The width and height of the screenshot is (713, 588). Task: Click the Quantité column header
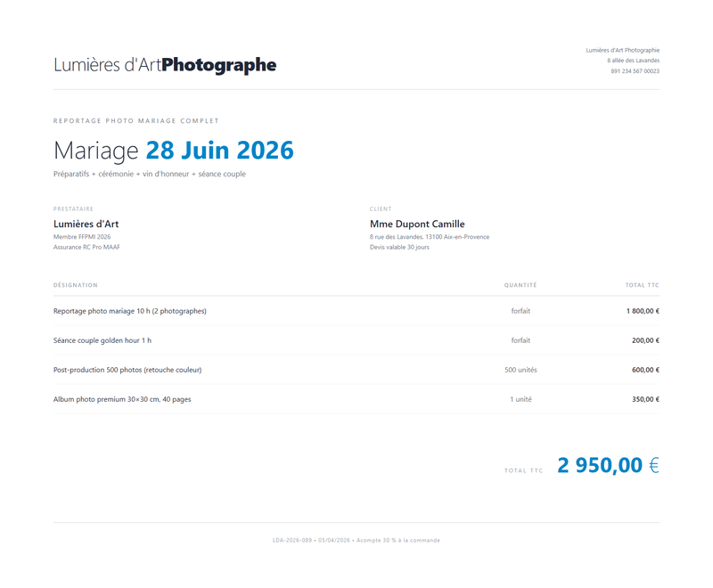point(520,285)
